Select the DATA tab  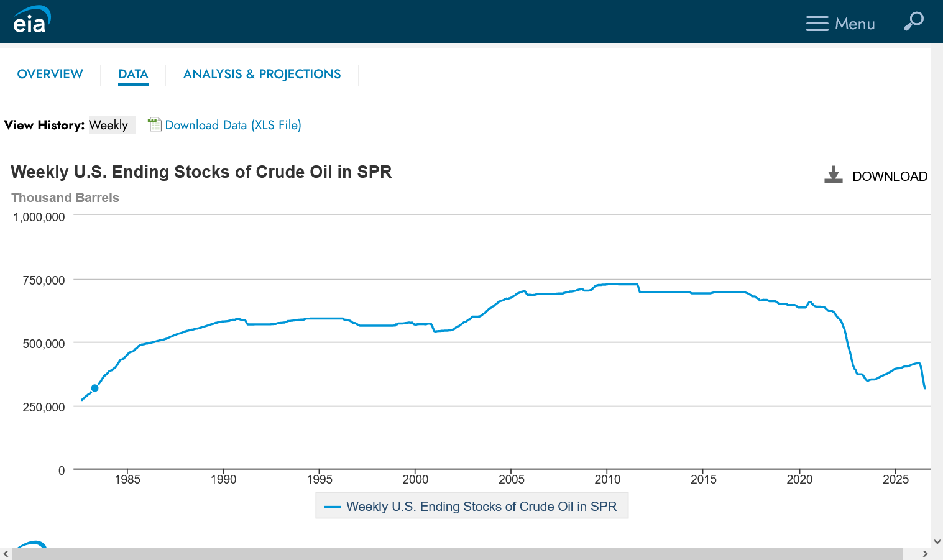pyautogui.click(x=133, y=74)
